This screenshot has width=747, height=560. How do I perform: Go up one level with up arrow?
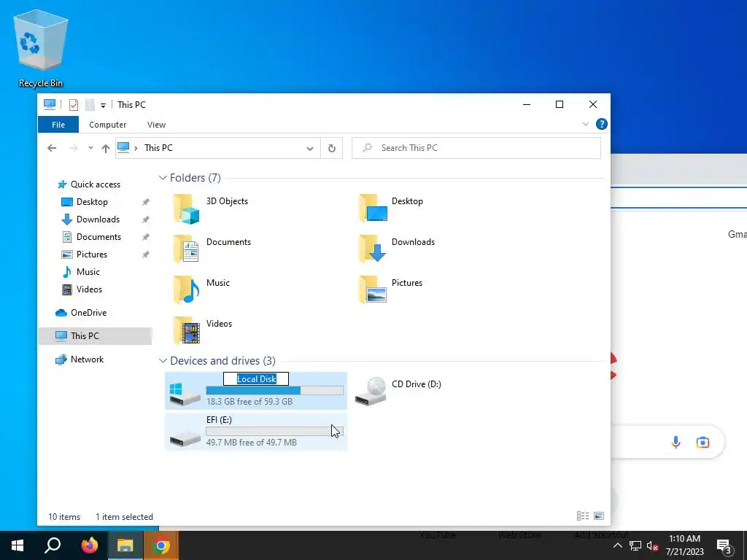coord(106,148)
